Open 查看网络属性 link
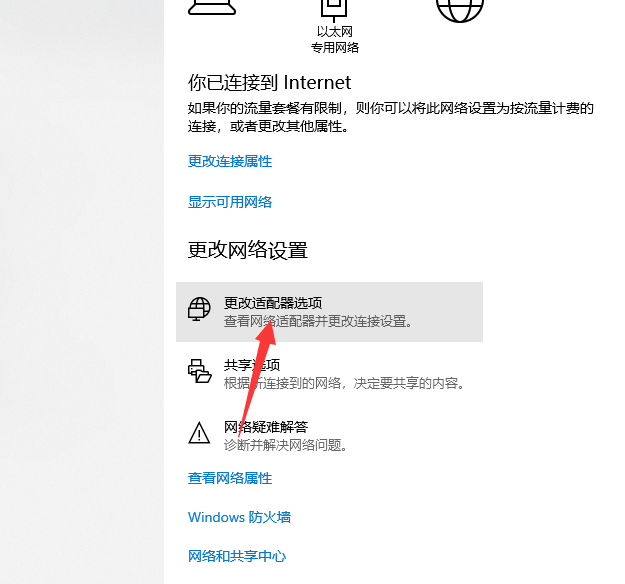625x584 pixels. [x=230, y=478]
